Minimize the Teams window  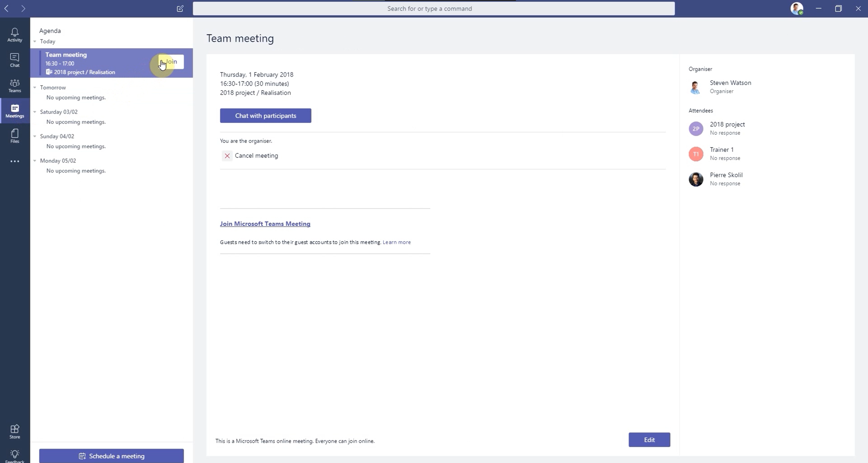point(818,8)
